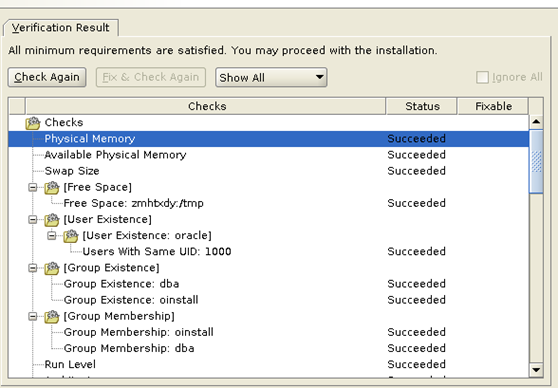Collapse the [Free Space] tree node
Screen dimensions: 558x388
33,187
